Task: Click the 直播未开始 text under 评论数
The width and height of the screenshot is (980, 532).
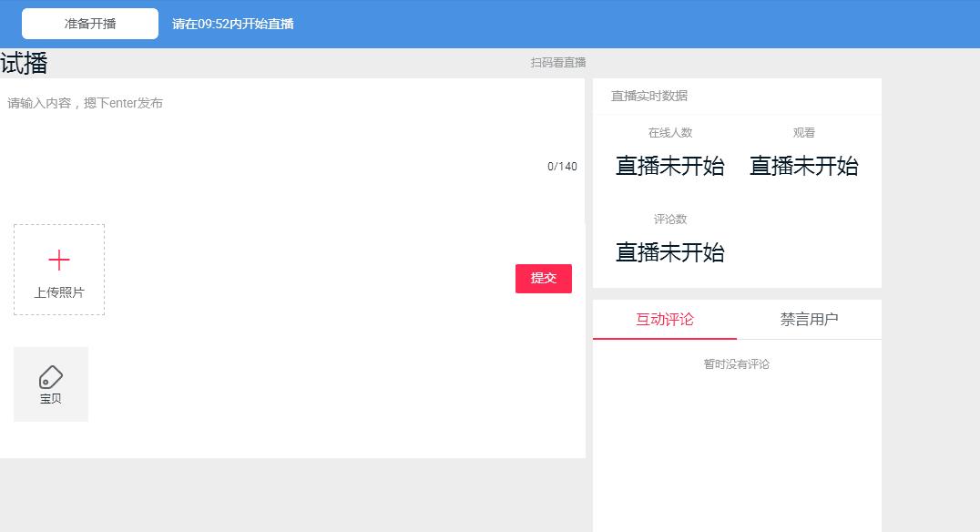Action: 669,252
